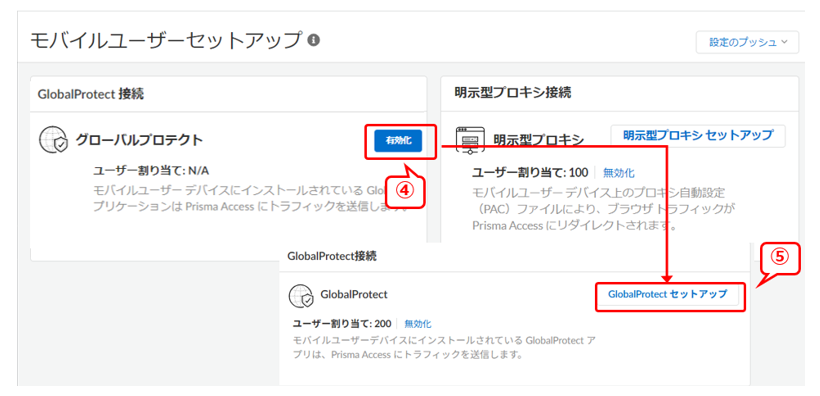The width and height of the screenshot is (820, 396).
Task: Click the info icon beside モバイルユーザーセットアップ
Action: coord(313,40)
